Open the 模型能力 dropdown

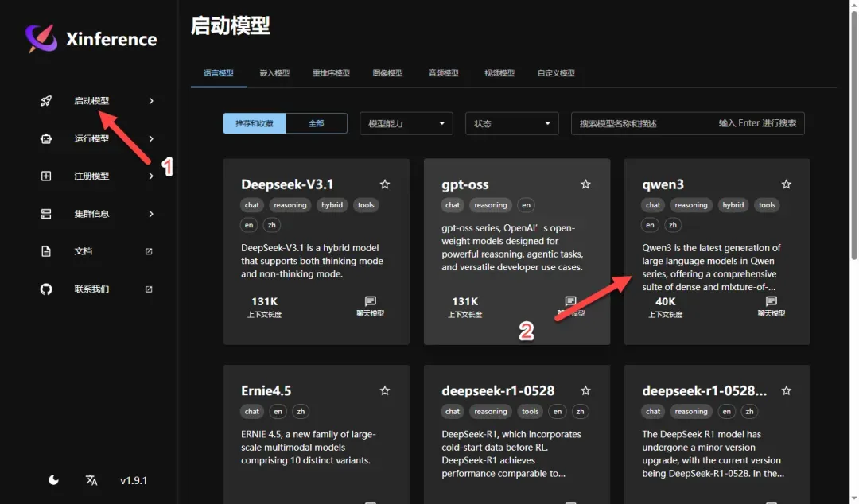click(406, 124)
